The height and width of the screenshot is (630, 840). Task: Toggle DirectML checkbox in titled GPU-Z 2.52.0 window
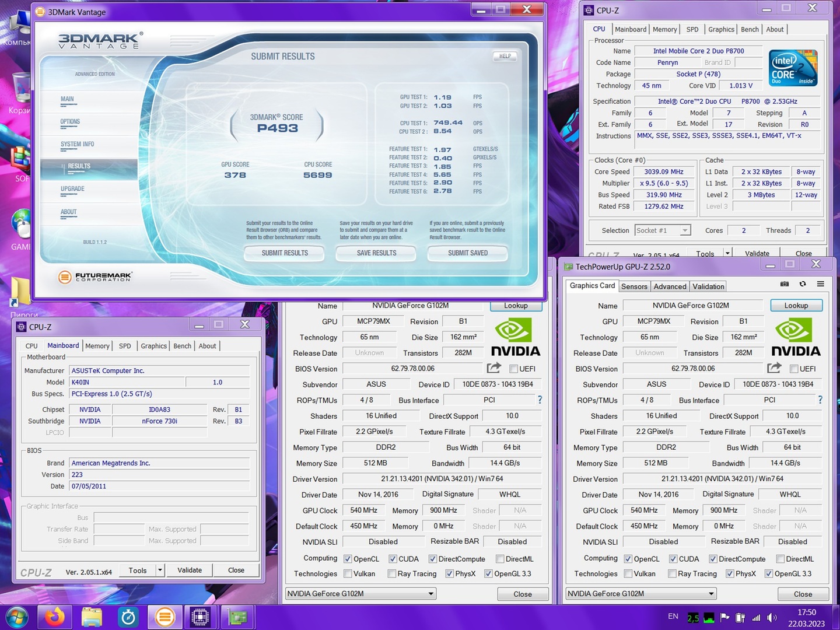coord(780,559)
